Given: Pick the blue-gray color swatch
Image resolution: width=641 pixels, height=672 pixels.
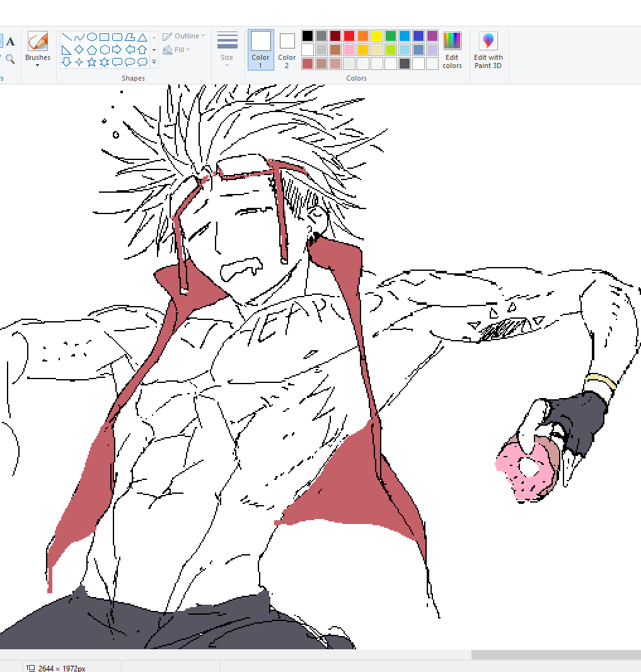Looking at the screenshot, I should coord(419,50).
